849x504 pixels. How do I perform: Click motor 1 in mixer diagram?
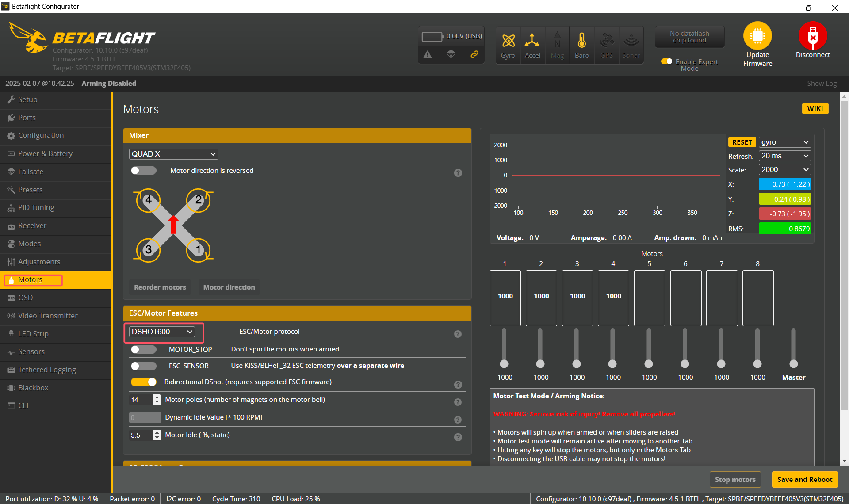pyautogui.click(x=199, y=250)
